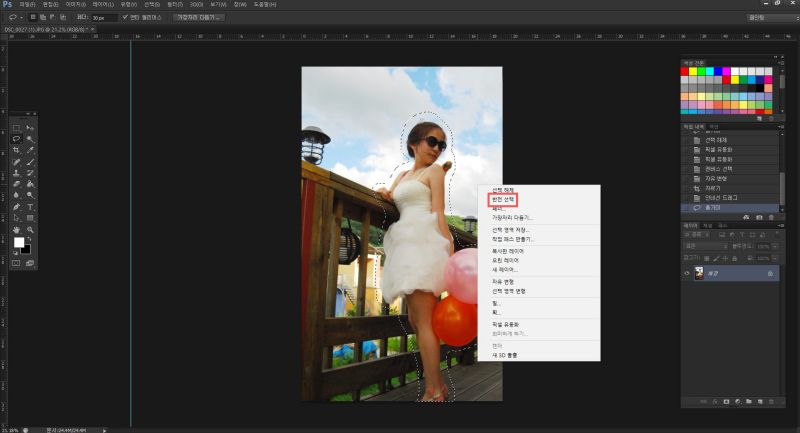
Task: Open the status bar info arrow
Action: click(x=105, y=430)
